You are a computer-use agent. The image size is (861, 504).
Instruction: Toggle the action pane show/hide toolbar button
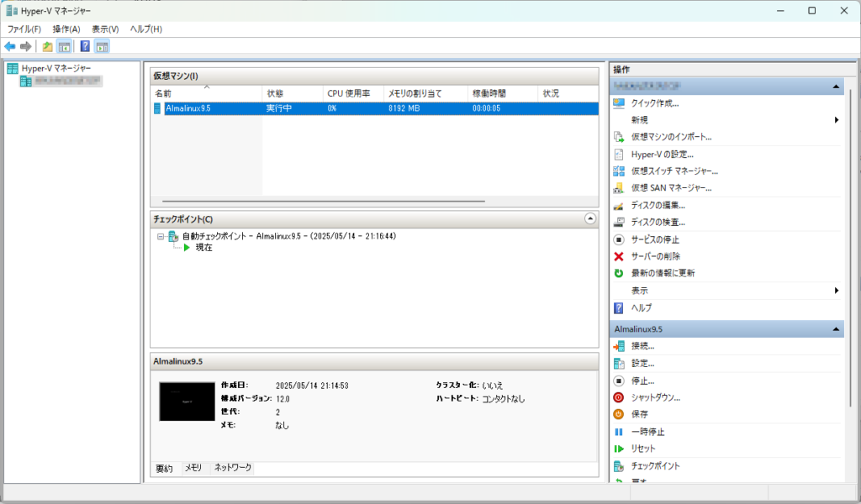tap(102, 46)
